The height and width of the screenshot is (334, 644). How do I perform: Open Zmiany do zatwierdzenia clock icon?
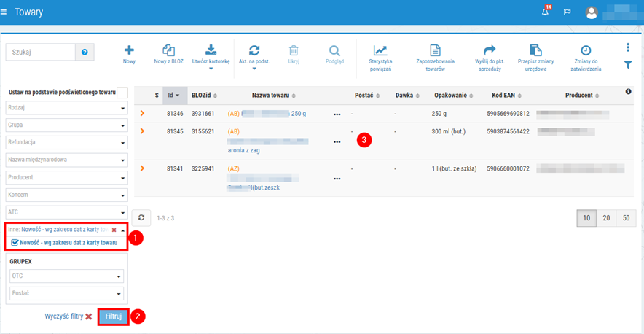[585, 50]
